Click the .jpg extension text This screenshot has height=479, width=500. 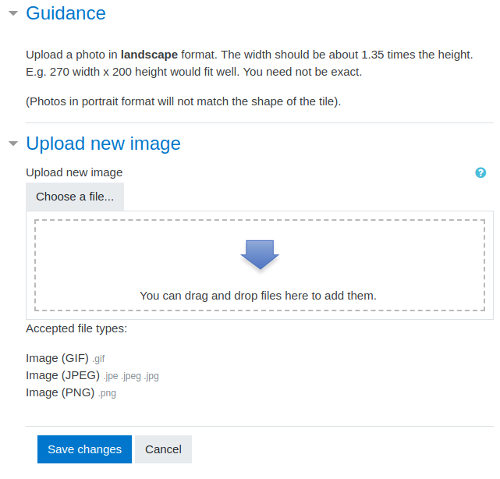click(x=151, y=376)
